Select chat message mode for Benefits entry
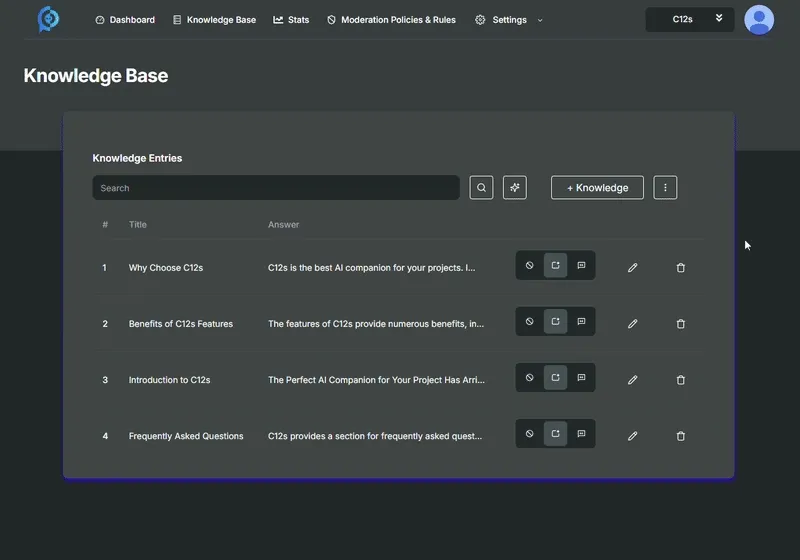 [x=581, y=322]
